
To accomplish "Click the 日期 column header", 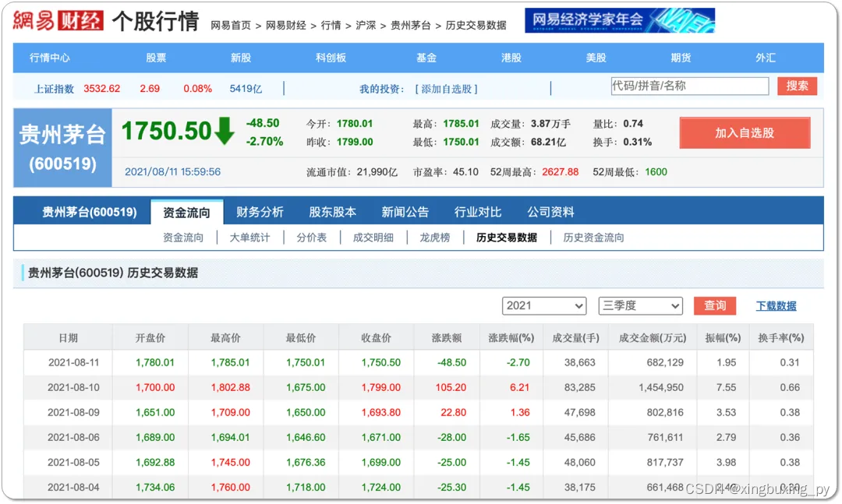I will tap(68, 337).
